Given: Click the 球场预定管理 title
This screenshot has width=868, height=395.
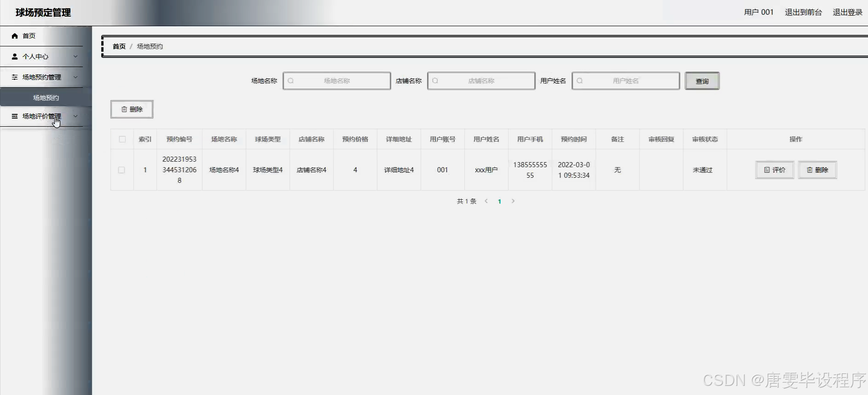Looking at the screenshot, I should [x=43, y=13].
